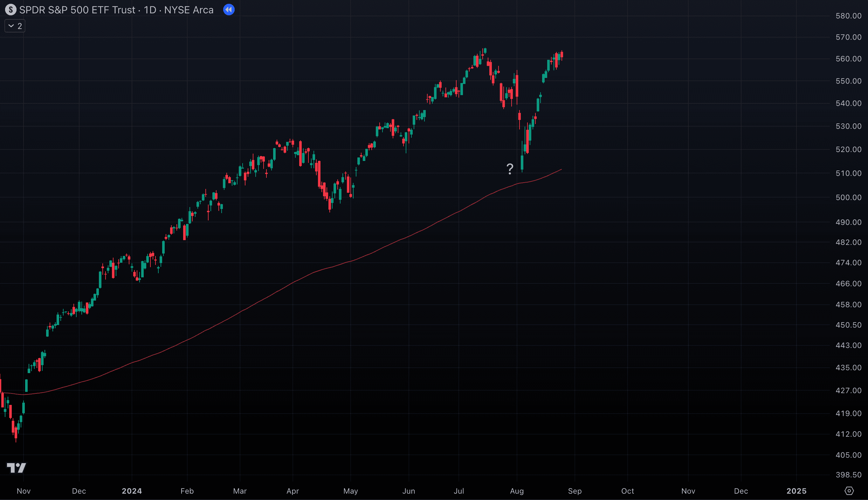The image size is (868, 500).
Task: Click the 1D interval in chart title
Action: [x=150, y=10]
